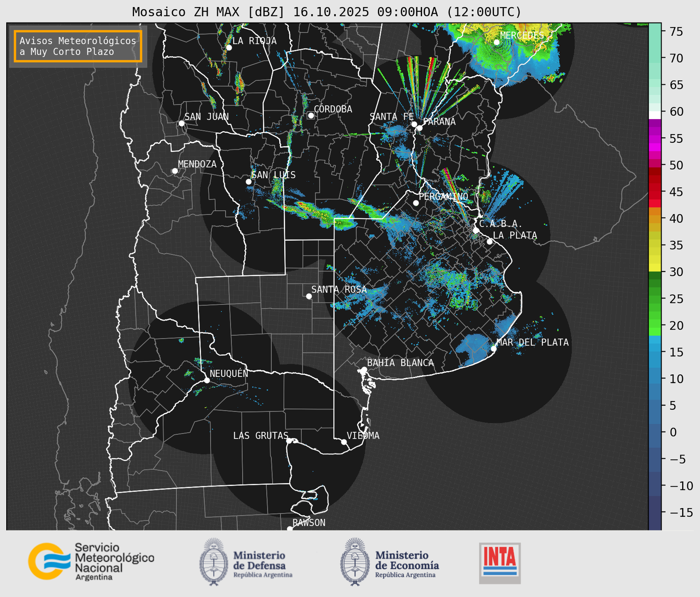The width and height of the screenshot is (700, 597).
Task: Click the PERGAMINO map label
Action: click(x=444, y=196)
